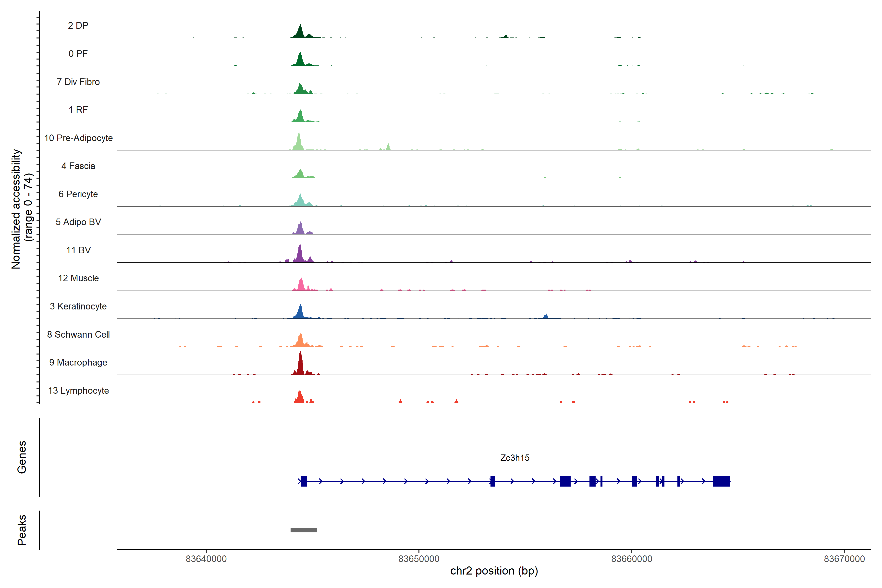This screenshot has width=882, height=588.
Task: Click the 11 BV track label
Action: coord(78,250)
